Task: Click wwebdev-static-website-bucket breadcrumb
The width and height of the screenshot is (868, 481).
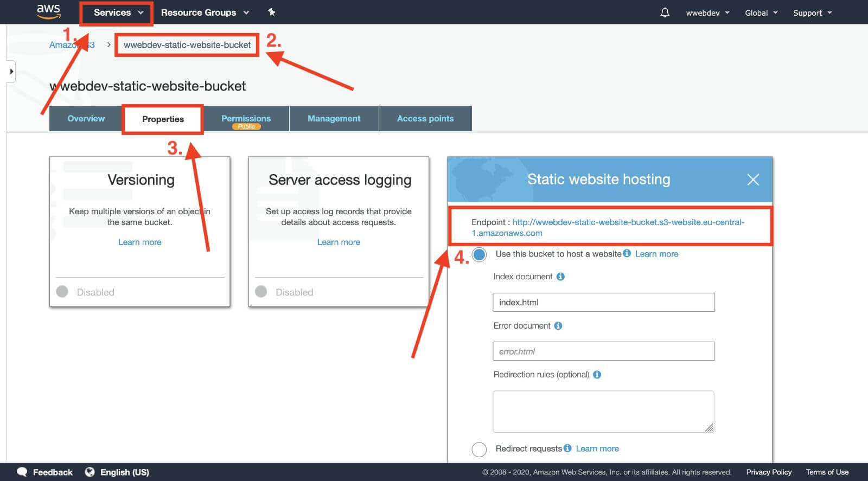Action: (x=187, y=45)
